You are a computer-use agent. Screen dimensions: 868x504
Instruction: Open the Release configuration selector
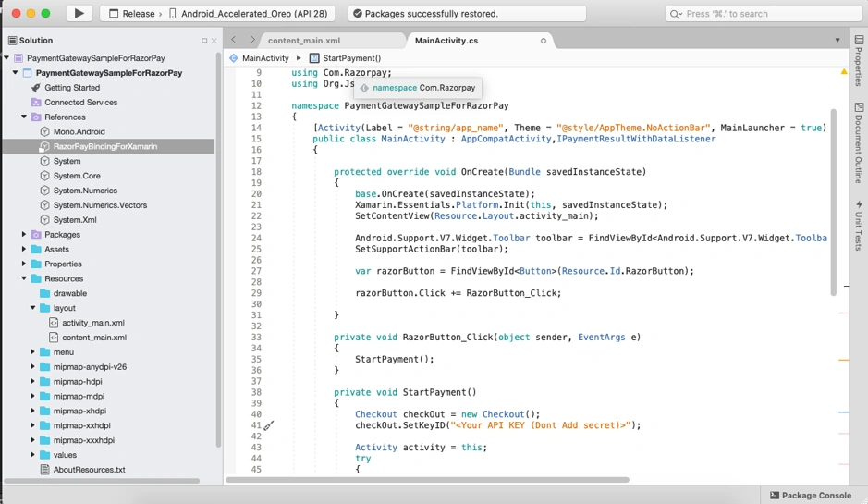pyautogui.click(x=132, y=13)
